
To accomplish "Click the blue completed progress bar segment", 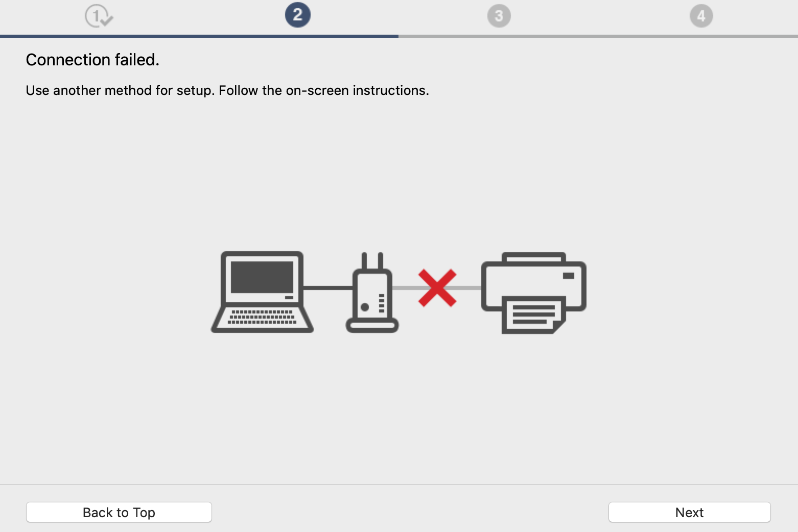I will (199, 36).
